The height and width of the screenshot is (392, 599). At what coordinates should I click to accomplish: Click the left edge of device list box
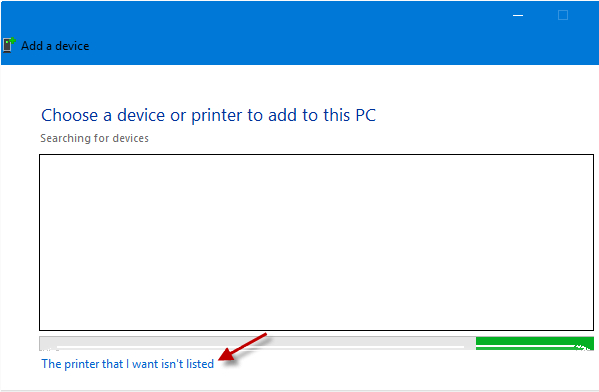tap(39, 242)
